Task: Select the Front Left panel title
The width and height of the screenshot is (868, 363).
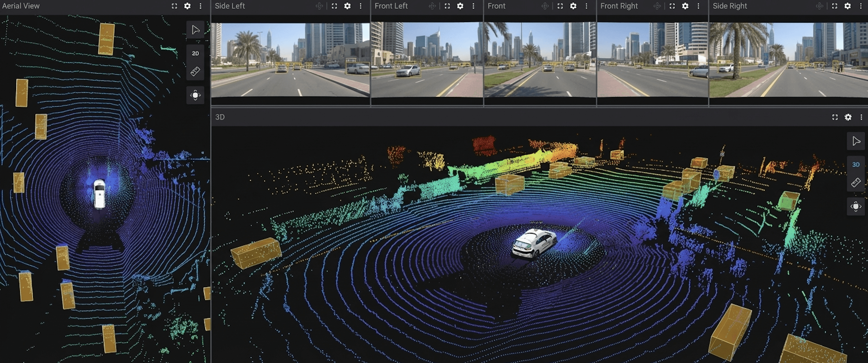Action: pos(391,6)
